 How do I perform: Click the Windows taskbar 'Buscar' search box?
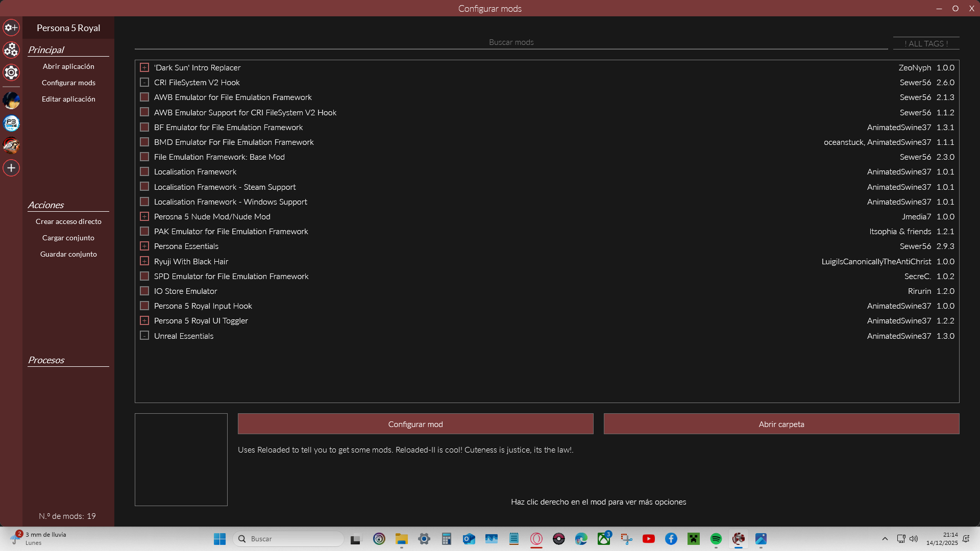(288, 539)
